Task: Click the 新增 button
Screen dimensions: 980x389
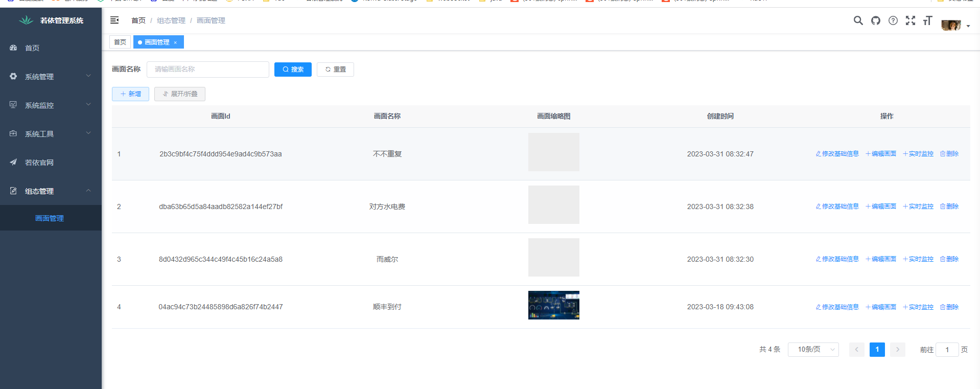Action: (x=130, y=94)
